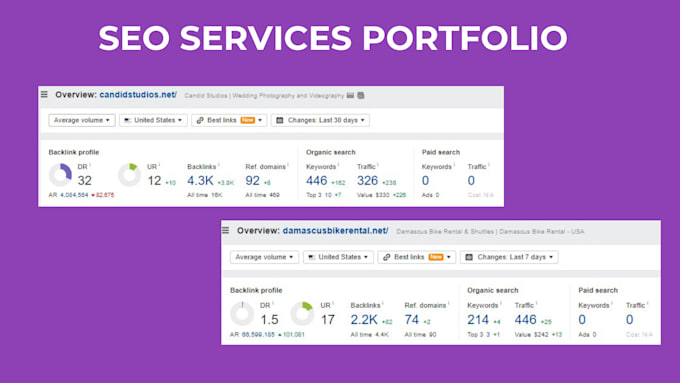
Task: Click the UR donut chart showing 17
Action: pos(302,314)
